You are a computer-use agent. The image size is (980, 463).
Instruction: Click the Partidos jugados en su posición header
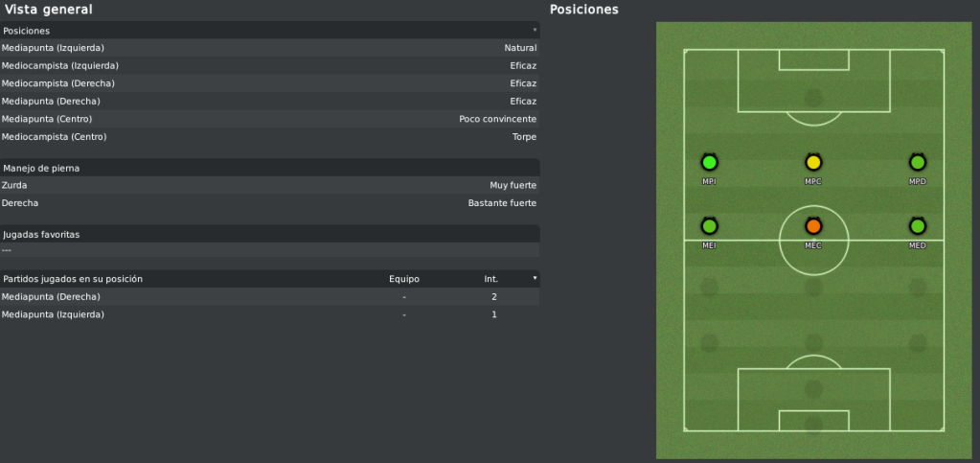coord(73,279)
